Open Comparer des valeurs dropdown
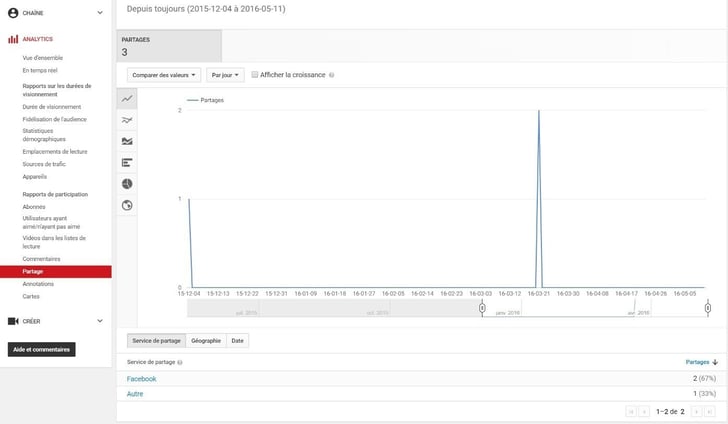Image resolution: width=728 pixels, height=424 pixels. click(x=163, y=75)
